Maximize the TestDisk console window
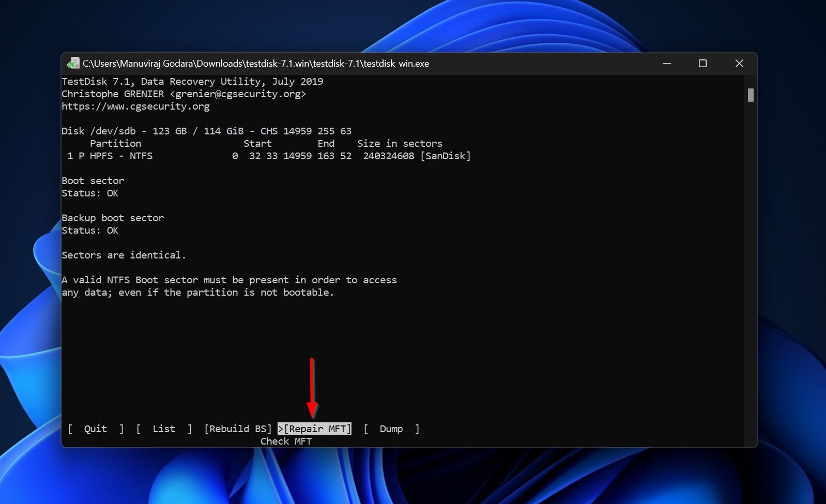The image size is (826, 504). click(702, 63)
